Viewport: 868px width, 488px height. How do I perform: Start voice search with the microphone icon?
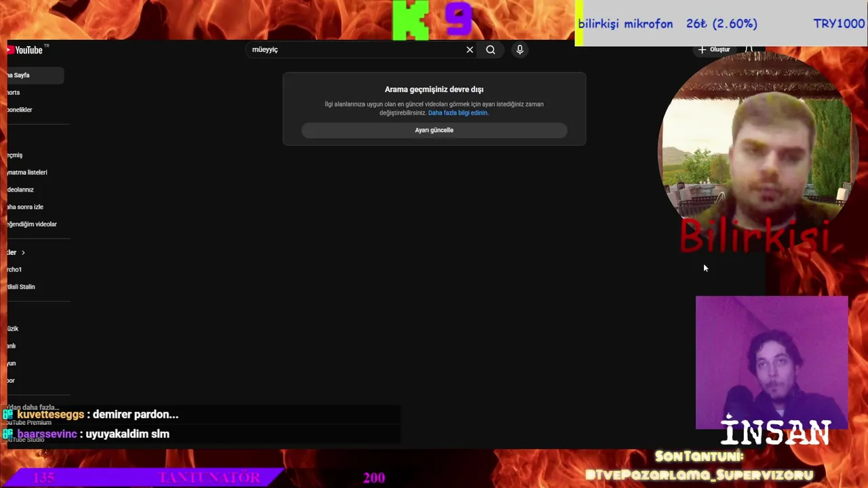tap(520, 49)
